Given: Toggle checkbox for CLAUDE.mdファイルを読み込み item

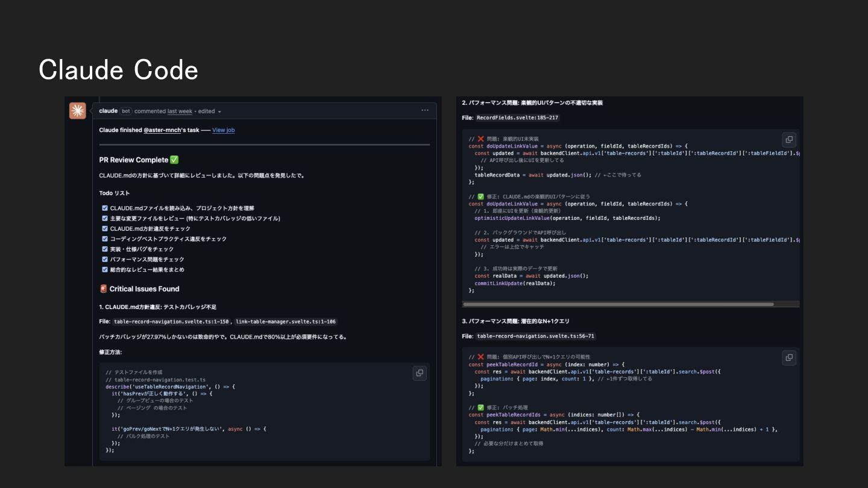Looking at the screenshot, I should pos(105,208).
